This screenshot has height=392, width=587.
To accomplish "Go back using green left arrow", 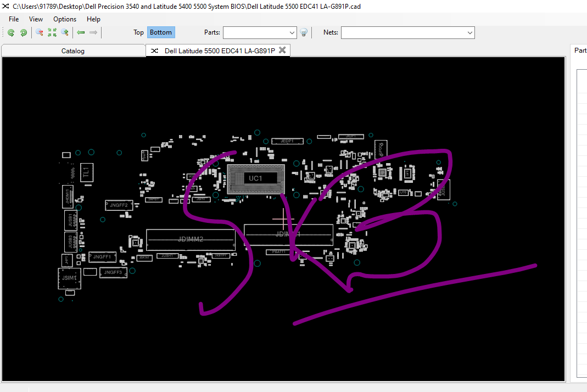I will [81, 32].
